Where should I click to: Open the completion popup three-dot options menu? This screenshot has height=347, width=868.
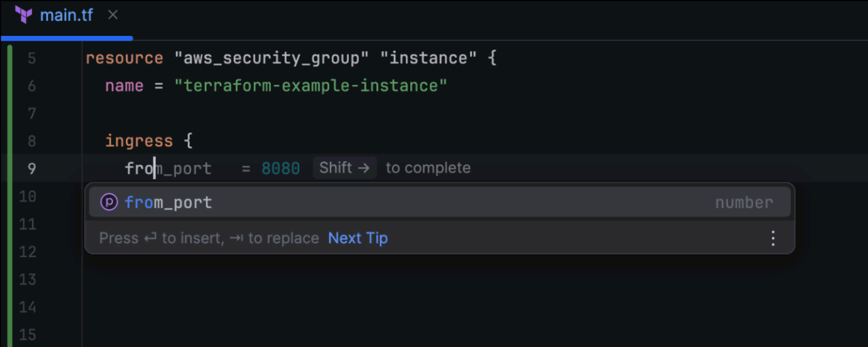click(x=773, y=238)
